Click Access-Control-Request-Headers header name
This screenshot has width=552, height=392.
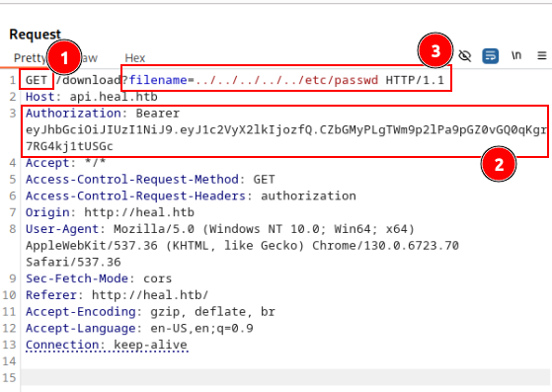135,196
